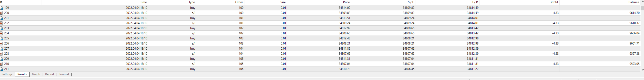Select the s/l icon in row 204
The image size is (644, 80).
pos(1,33)
